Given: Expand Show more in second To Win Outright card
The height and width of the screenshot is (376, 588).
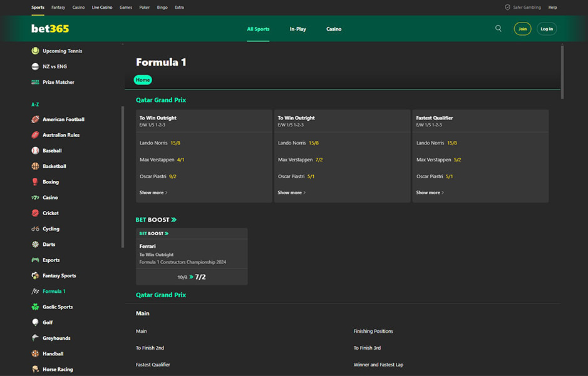Looking at the screenshot, I should click(291, 193).
